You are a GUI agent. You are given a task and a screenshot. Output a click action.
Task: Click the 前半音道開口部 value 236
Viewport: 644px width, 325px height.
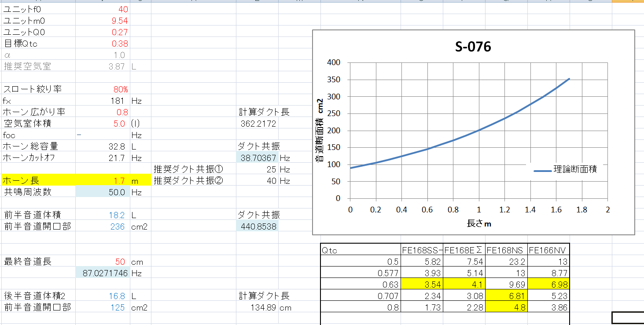[x=103, y=226]
